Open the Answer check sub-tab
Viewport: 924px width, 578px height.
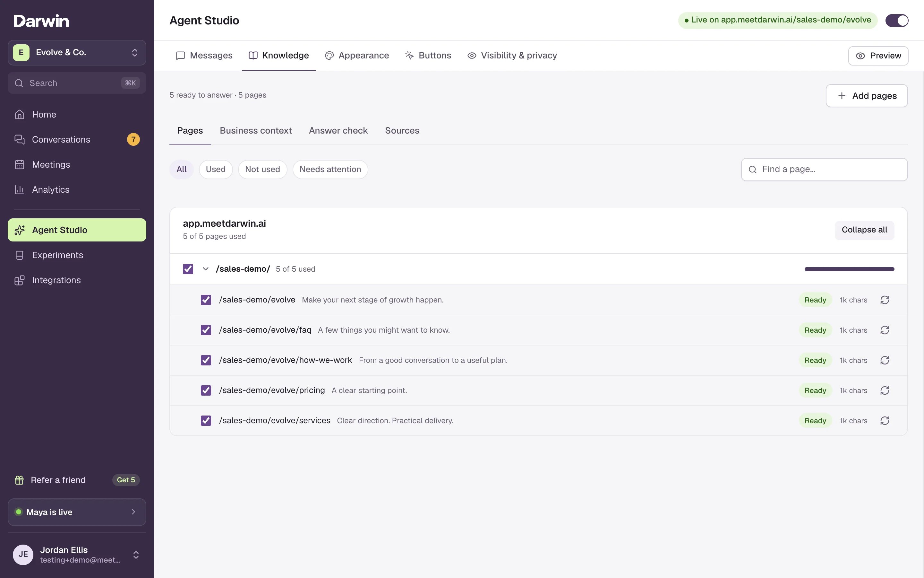pyautogui.click(x=338, y=130)
